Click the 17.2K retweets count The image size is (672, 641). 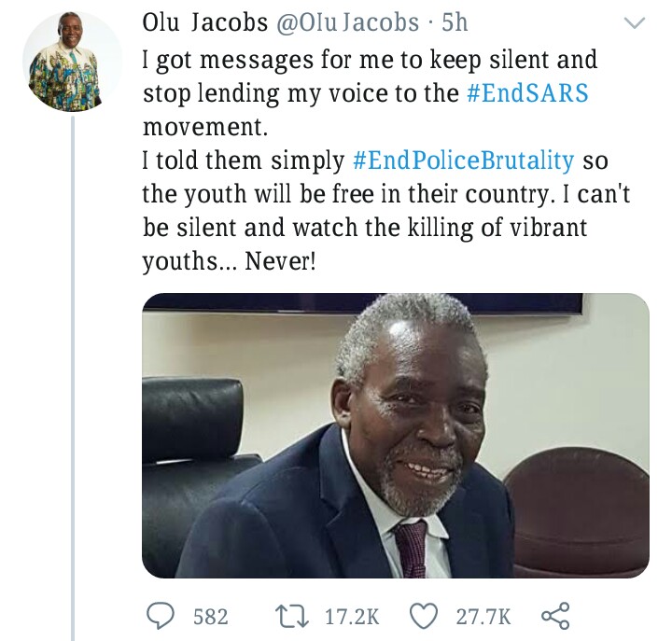(351, 617)
